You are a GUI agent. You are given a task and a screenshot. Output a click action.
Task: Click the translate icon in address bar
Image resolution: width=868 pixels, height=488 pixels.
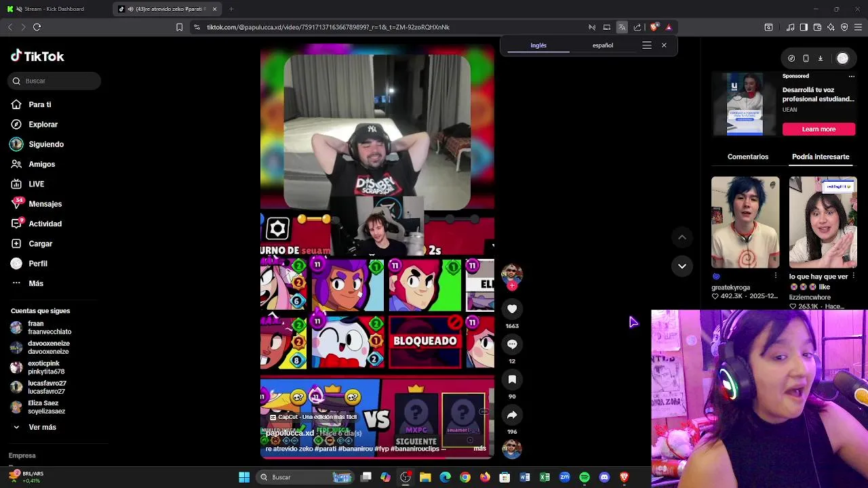pyautogui.click(x=622, y=27)
